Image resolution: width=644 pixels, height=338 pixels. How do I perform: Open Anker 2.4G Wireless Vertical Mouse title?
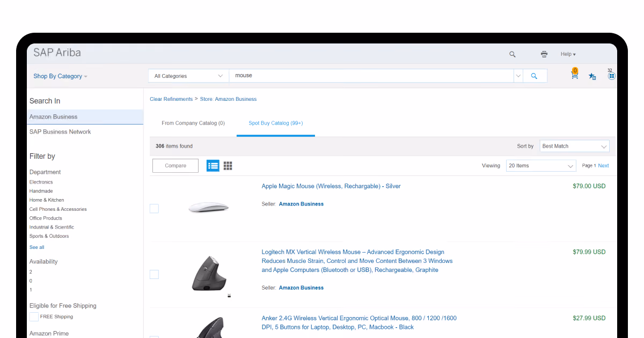coord(359,322)
